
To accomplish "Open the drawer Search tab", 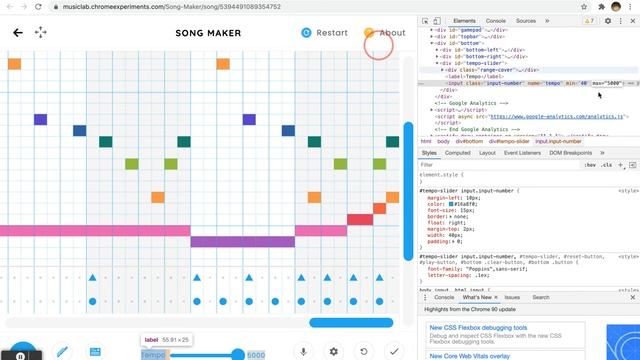I will point(541,298).
